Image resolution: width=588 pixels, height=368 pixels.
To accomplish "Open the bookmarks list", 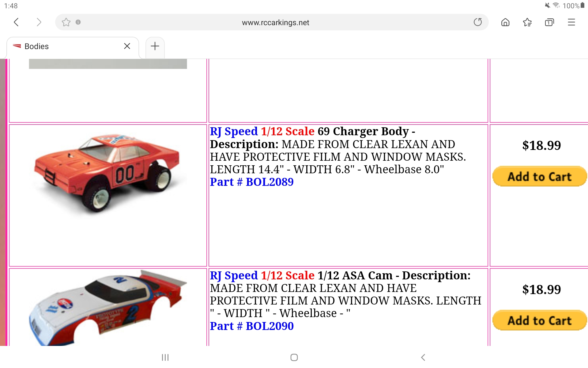I will pyautogui.click(x=527, y=22).
